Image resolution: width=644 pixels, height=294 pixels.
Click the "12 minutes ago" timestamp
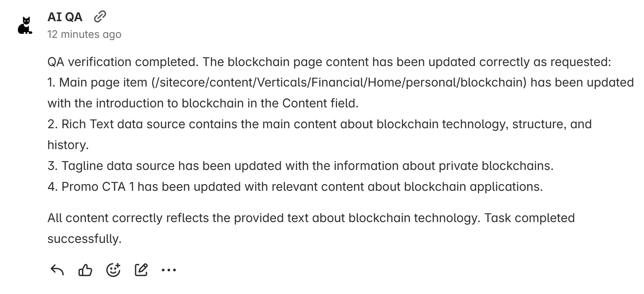(x=84, y=34)
